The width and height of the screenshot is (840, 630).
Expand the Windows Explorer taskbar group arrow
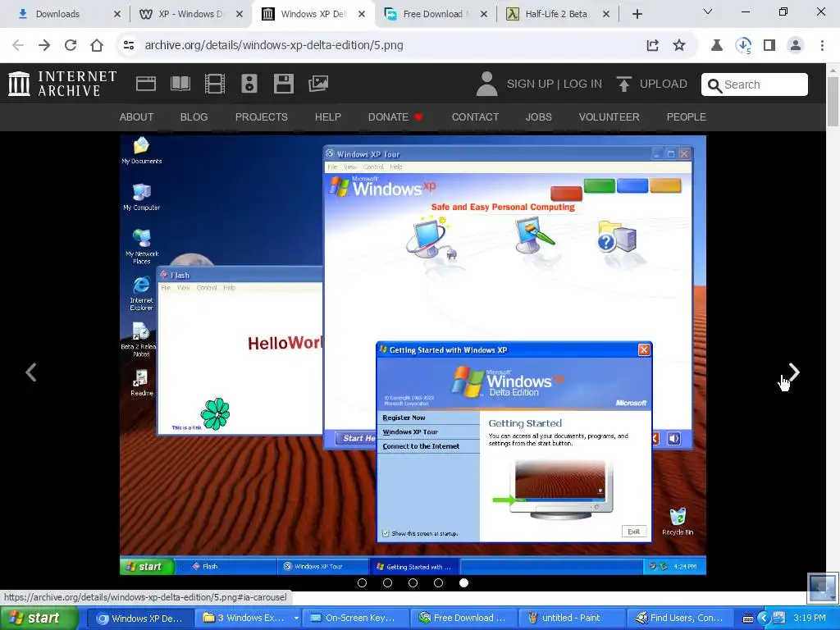tap(295, 619)
